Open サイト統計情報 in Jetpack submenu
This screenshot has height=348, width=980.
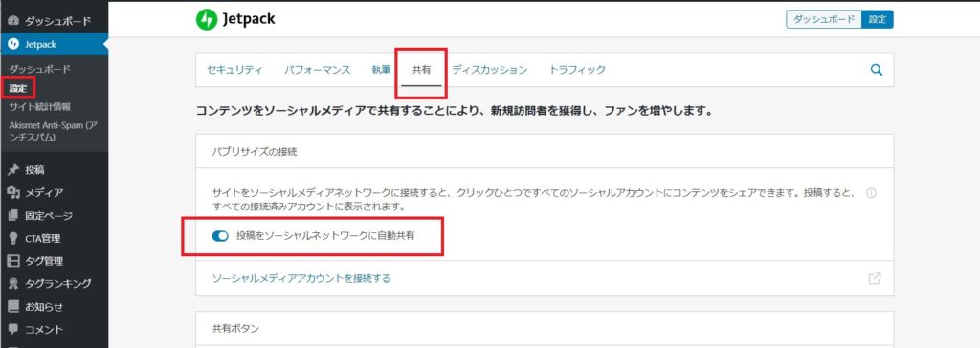point(40,107)
